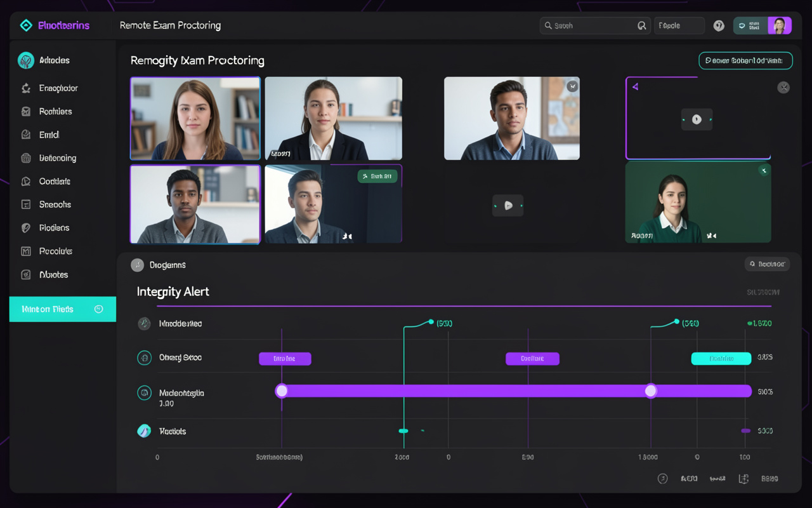The height and width of the screenshot is (508, 812).
Task: Select the highlighted Minton Flieds sidebar item
Action: tap(63, 309)
